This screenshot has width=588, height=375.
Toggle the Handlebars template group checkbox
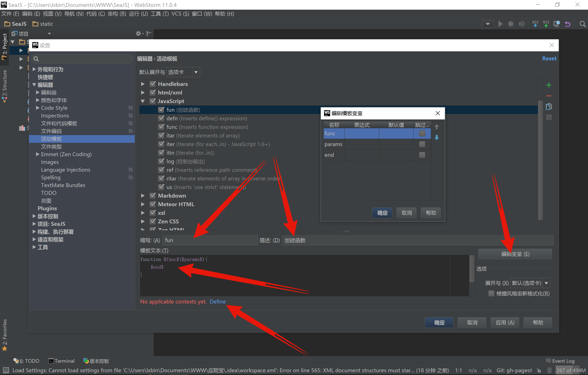click(153, 84)
